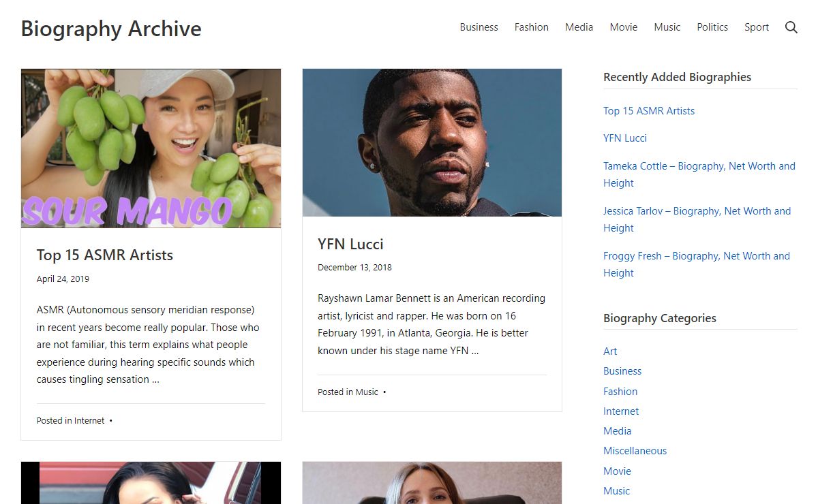The height and width of the screenshot is (504, 818).
Task: Open the search magnifier icon
Action: point(791,27)
